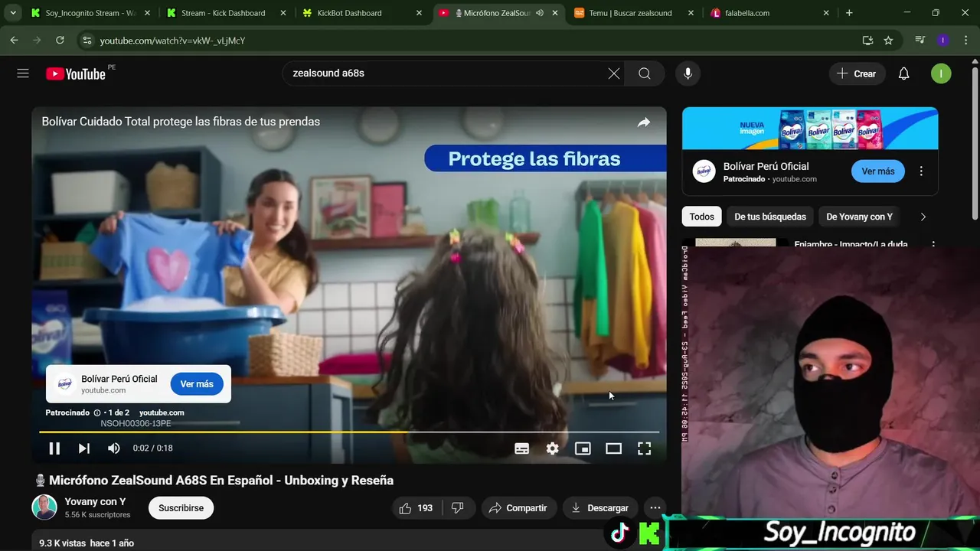Click Bolívar Perú Oficial sidebar title
The image size is (980, 551).
(766, 166)
